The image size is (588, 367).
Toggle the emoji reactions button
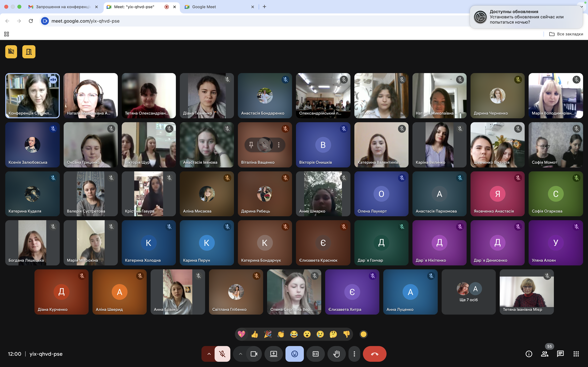tap(294, 354)
